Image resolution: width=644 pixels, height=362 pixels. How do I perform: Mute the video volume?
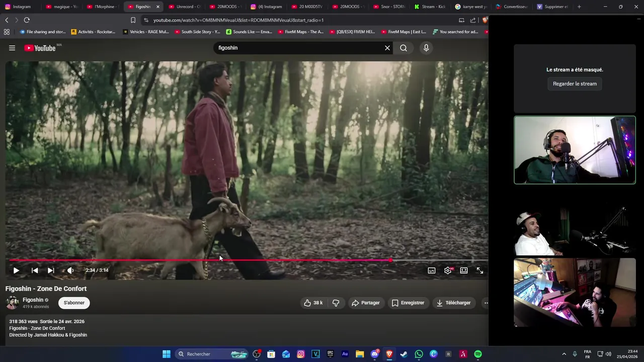coord(70,270)
